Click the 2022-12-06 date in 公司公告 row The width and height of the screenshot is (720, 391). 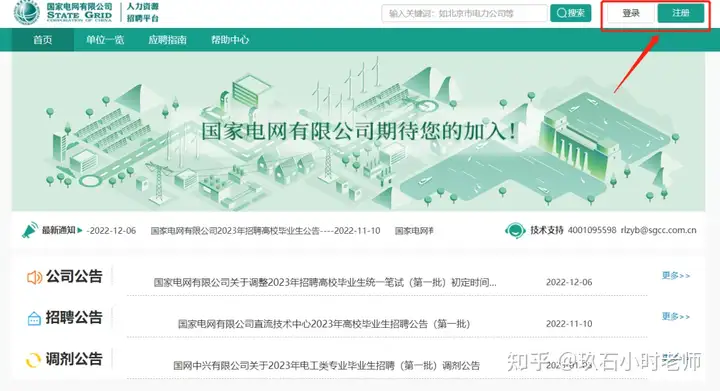pos(569,282)
